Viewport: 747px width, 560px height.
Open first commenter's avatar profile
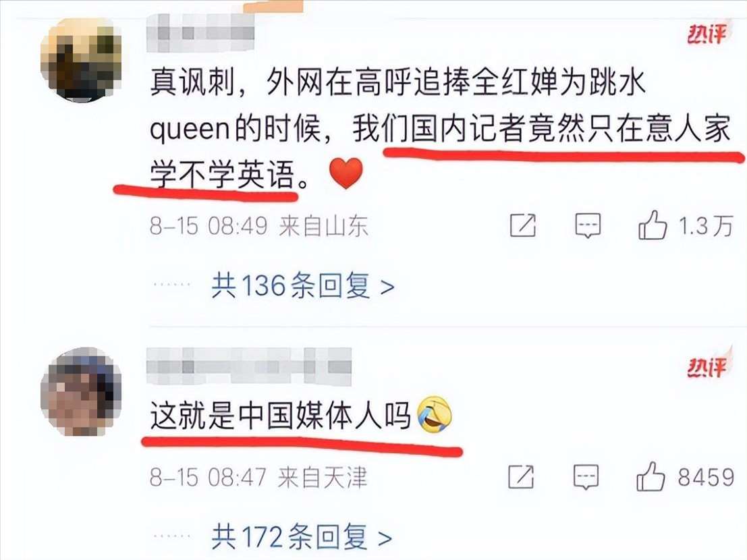pos(81,61)
